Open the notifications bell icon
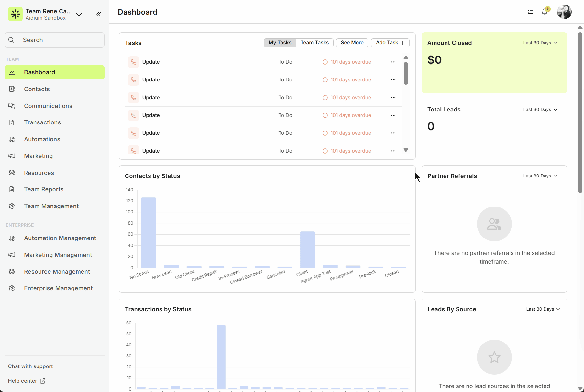584x392 pixels. click(545, 12)
